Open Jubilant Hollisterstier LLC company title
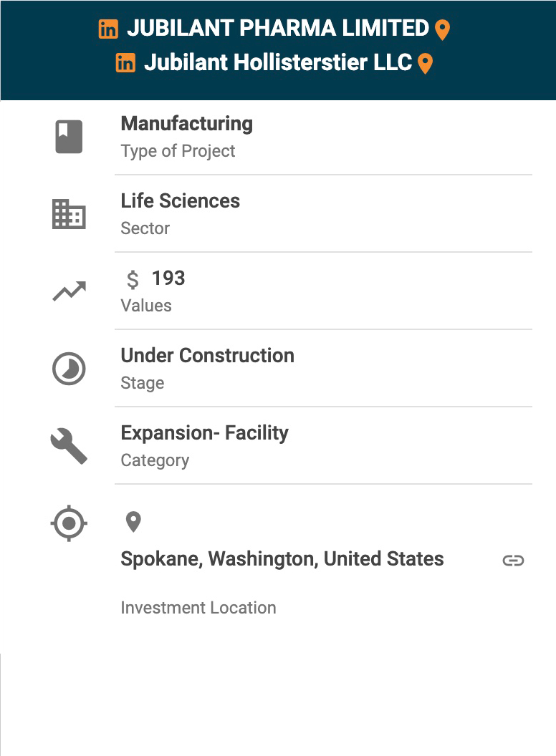556x756 pixels. tap(278, 62)
